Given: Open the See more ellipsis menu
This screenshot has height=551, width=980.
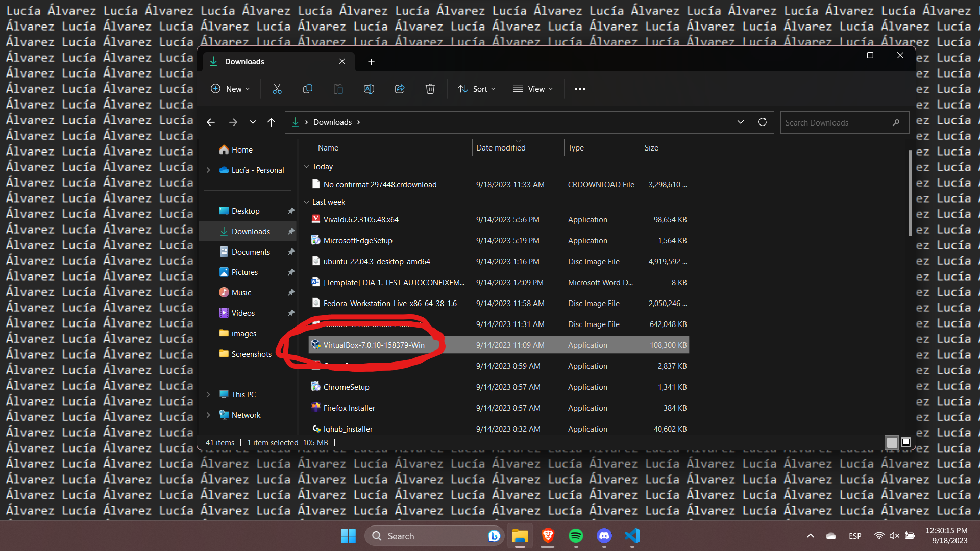Looking at the screenshot, I should [x=580, y=89].
